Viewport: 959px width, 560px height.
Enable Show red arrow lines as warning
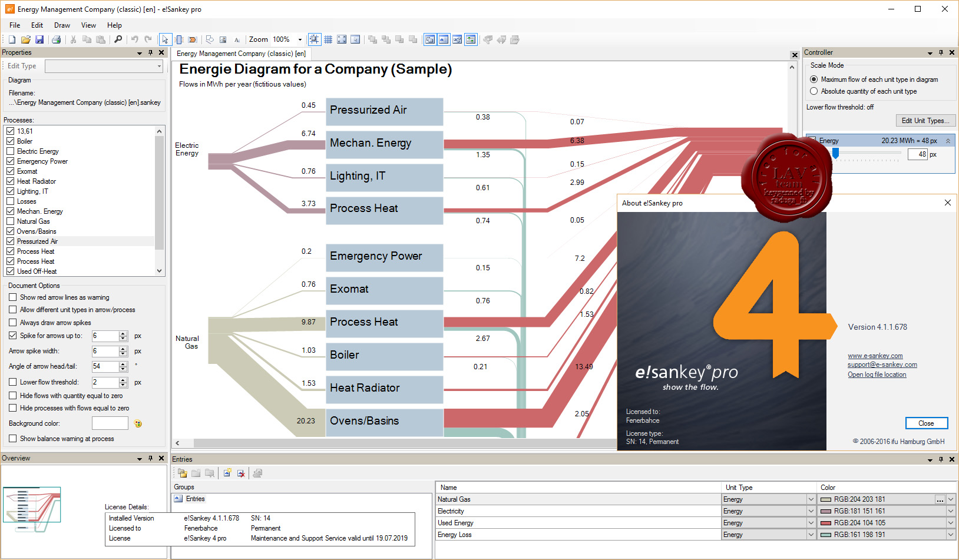click(12, 297)
